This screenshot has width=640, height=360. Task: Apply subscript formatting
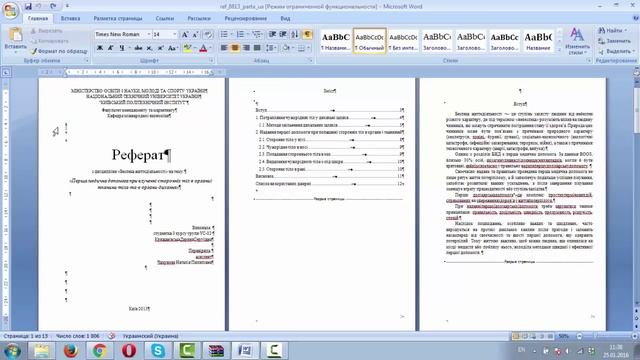point(149,48)
